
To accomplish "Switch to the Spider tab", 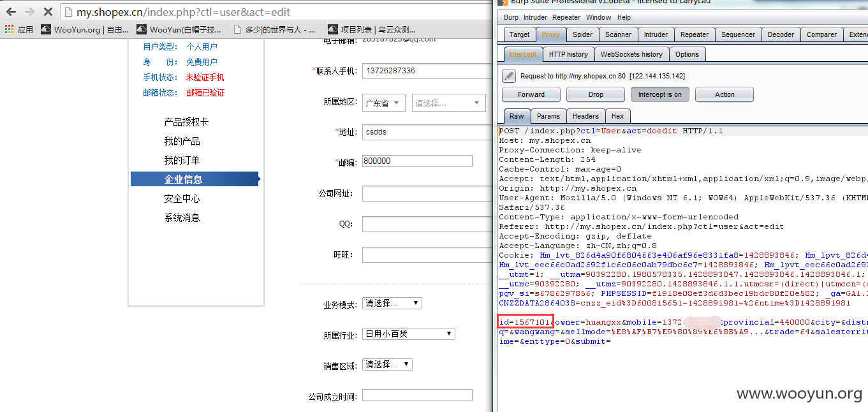I will [582, 34].
